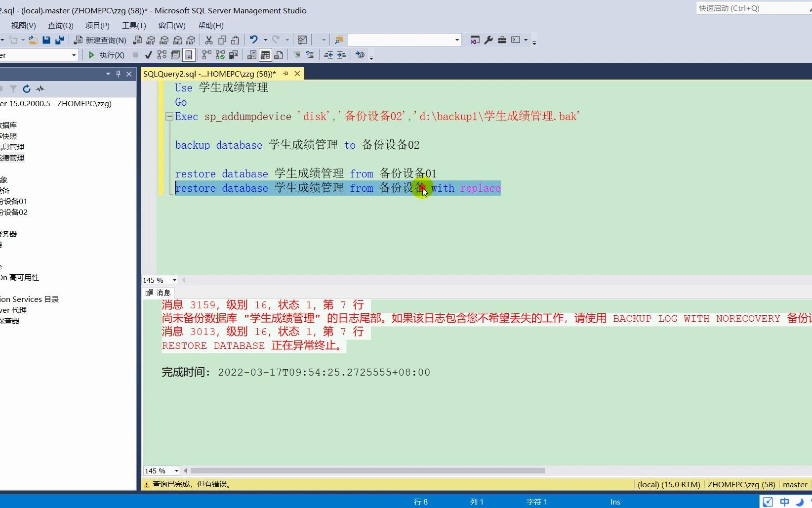Screen dimensions: 812x508
Task: Click the New Query (新建查询) button
Action: (100, 40)
